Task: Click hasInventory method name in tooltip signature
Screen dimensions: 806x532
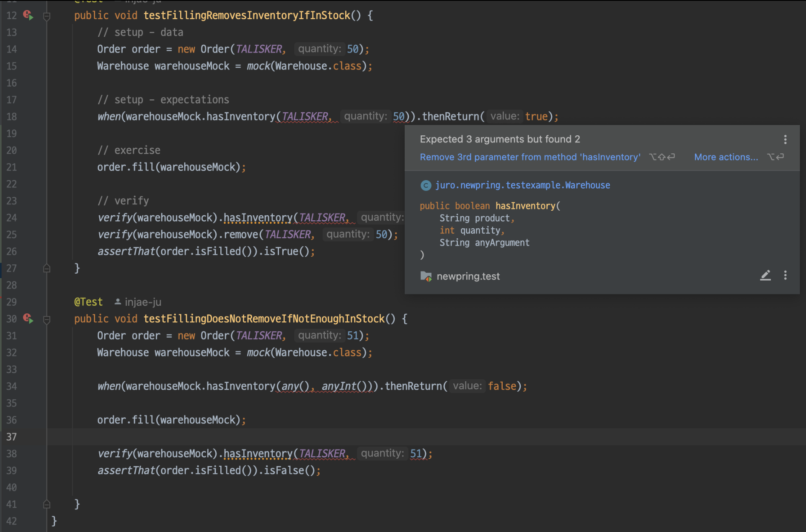Action: (525, 206)
